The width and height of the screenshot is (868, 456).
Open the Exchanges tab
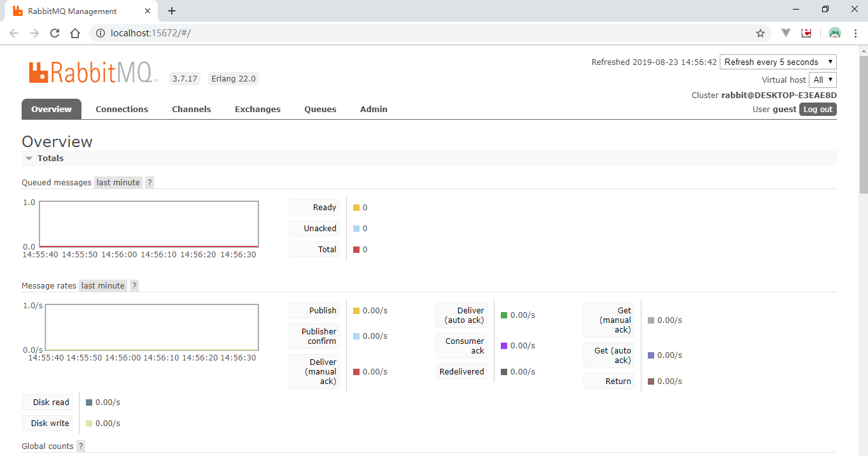pyautogui.click(x=258, y=109)
